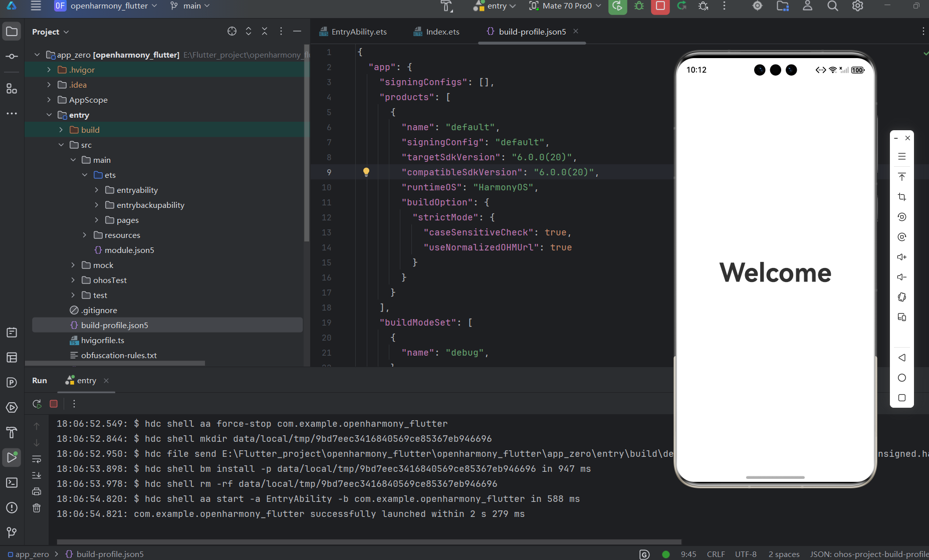Click the collapse all icon in Project panel
The image size is (929, 560).
[265, 31]
